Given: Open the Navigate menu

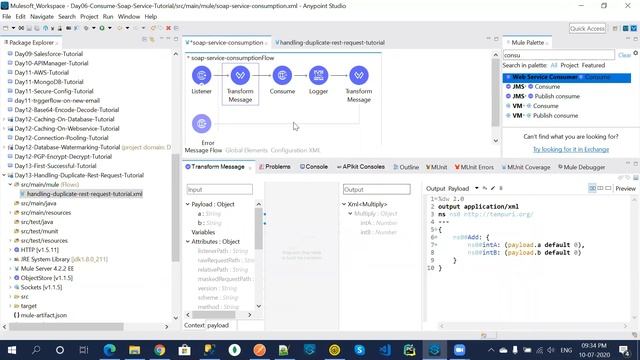Looking at the screenshot, I should coord(42,17).
